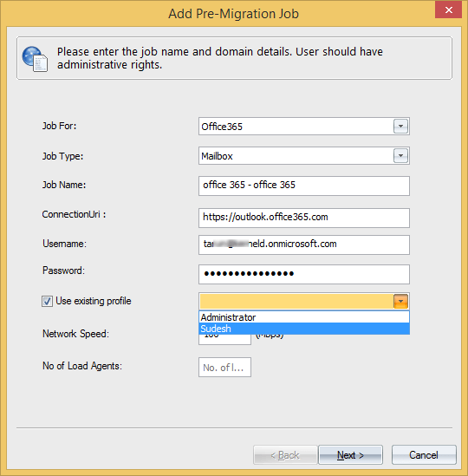The width and height of the screenshot is (468, 476).
Task: Click the Password input field
Action: (x=304, y=274)
